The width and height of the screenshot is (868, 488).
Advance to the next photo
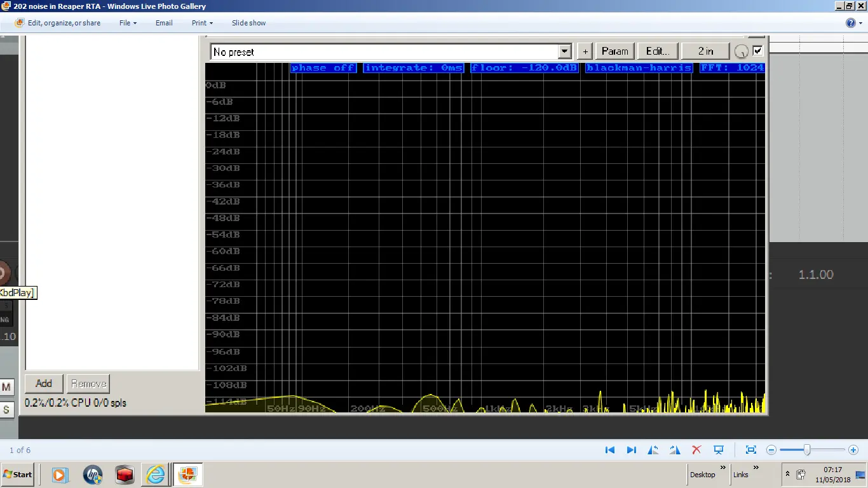[x=632, y=450]
